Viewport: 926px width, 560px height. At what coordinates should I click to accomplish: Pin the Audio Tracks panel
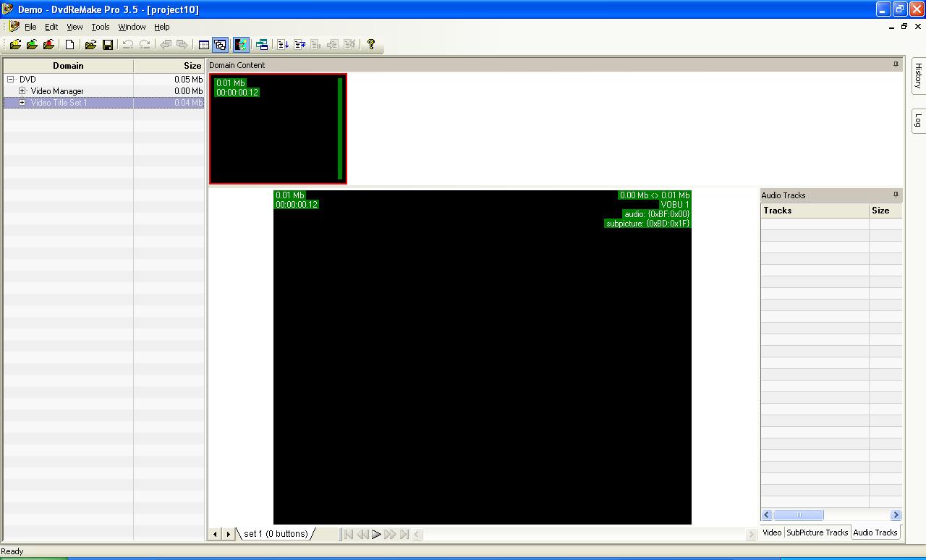pyautogui.click(x=896, y=195)
